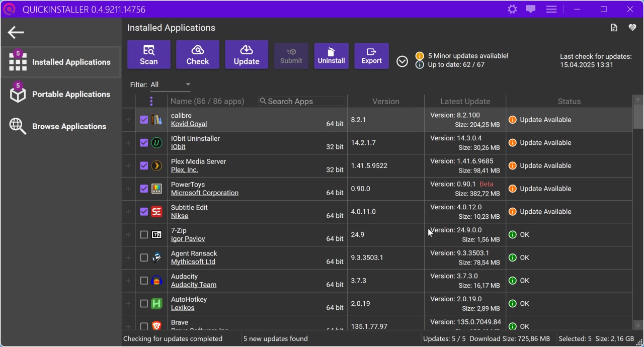Click the Plex Media Server app icon
Viewport: 644px width, 347px height.
coord(157,165)
